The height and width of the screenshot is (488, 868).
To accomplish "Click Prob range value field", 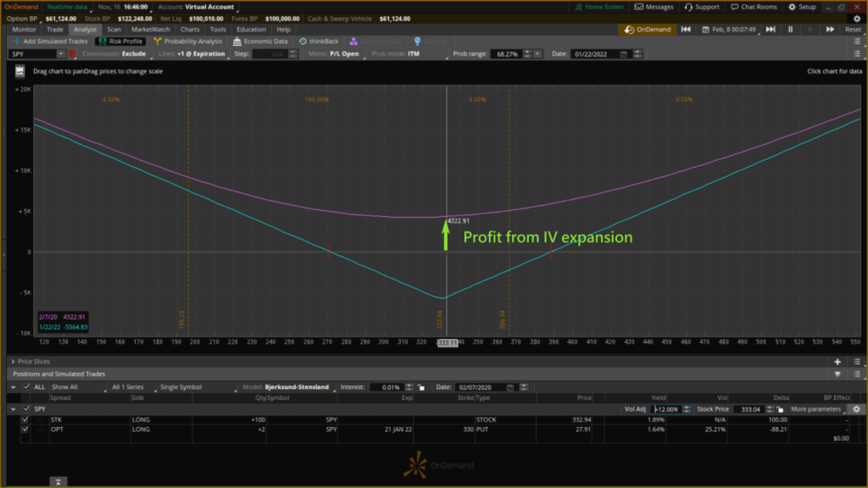I will coord(507,53).
